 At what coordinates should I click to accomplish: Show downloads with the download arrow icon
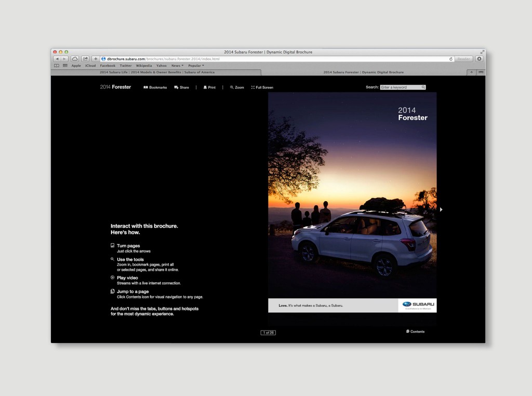(x=479, y=59)
